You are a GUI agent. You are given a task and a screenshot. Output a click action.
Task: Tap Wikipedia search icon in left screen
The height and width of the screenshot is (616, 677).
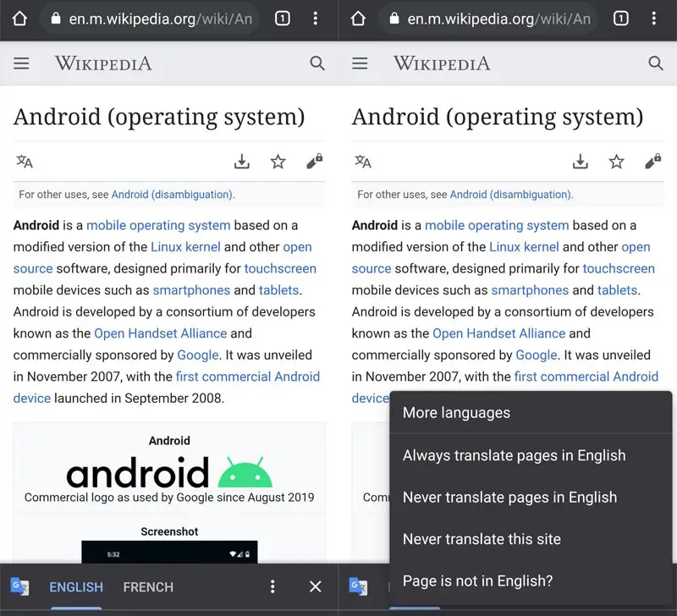pos(317,63)
